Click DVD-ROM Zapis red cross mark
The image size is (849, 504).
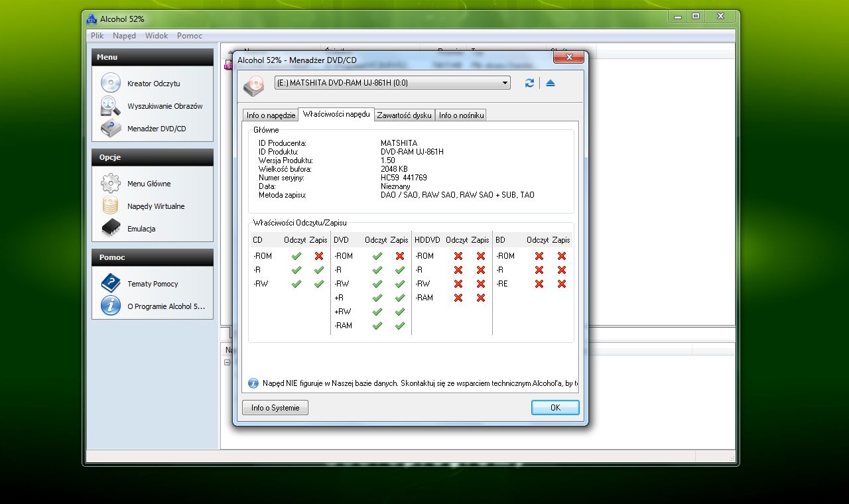[400, 256]
